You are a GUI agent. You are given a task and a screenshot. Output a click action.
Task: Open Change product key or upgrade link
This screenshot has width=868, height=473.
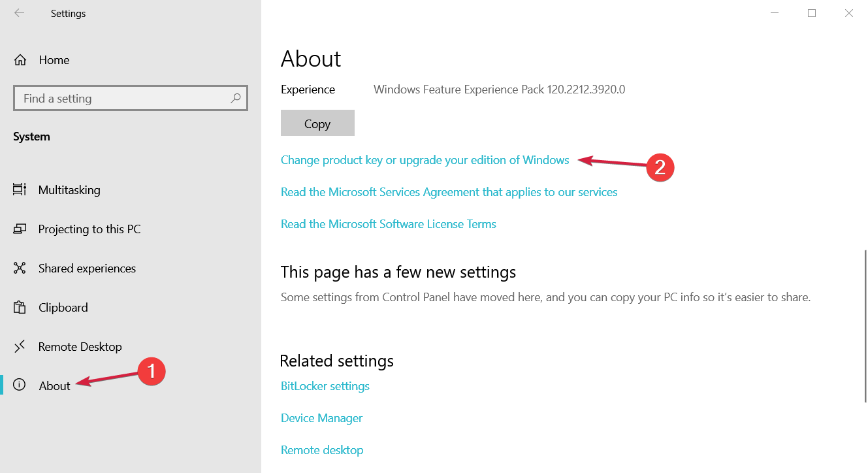425,160
